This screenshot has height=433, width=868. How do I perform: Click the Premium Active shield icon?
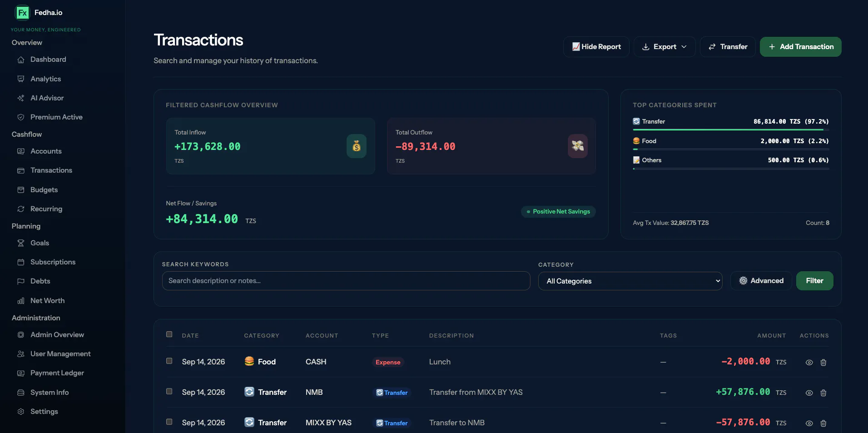[x=21, y=117]
